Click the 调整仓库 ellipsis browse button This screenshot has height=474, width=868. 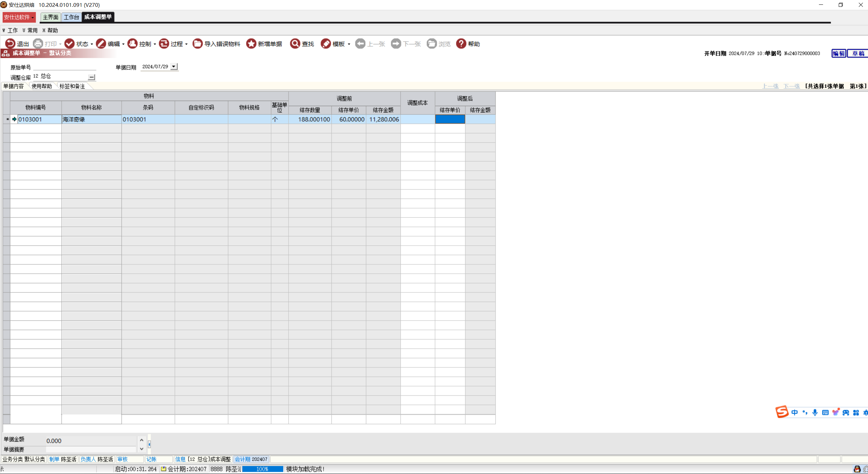click(x=91, y=77)
